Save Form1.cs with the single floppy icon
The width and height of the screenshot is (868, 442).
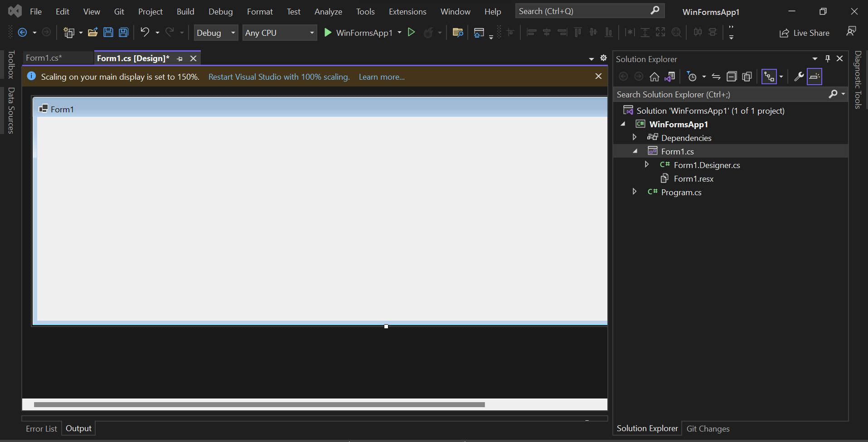click(x=108, y=33)
